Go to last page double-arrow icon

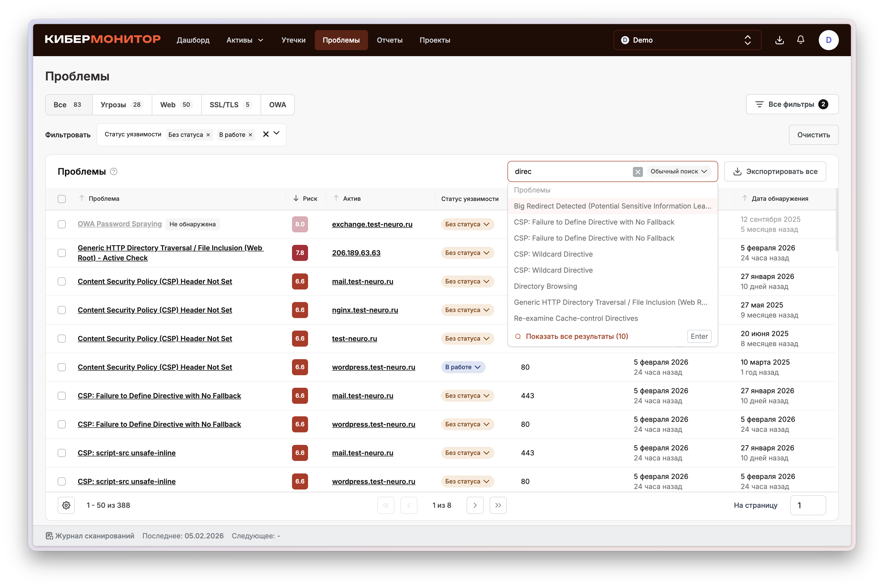pos(498,505)
